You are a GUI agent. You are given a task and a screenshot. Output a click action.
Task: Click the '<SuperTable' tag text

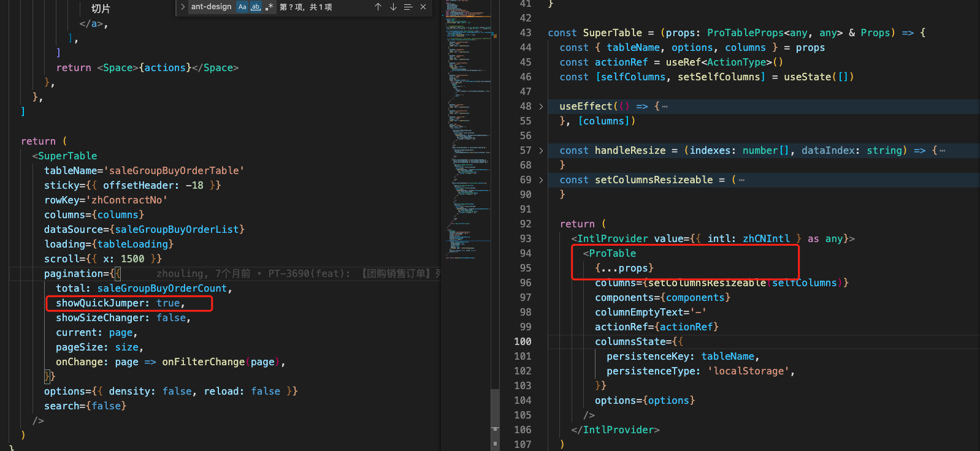[64, 156]
